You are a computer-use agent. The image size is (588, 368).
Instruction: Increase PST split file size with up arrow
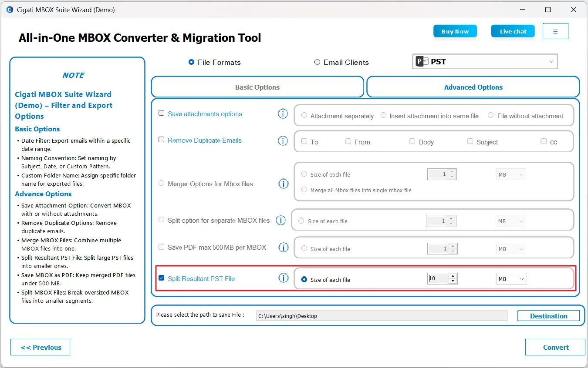click(453, 276)
